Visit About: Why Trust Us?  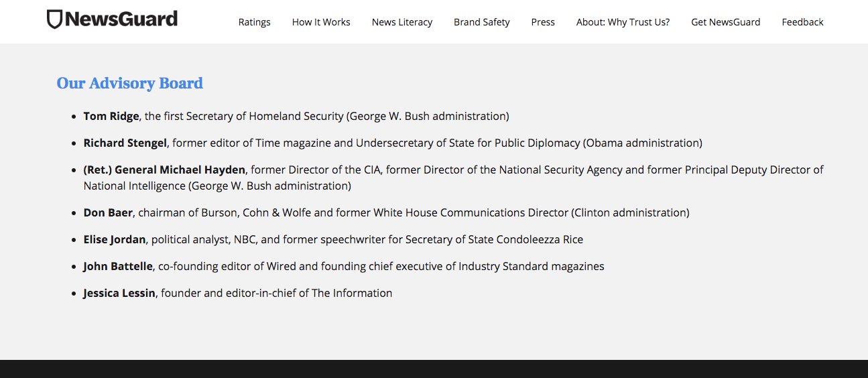coord(623,22)
